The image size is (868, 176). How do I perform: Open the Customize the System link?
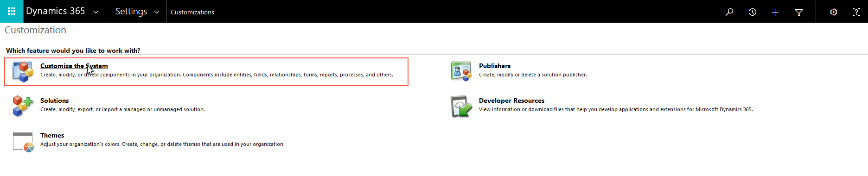click(x=74, y=66)
